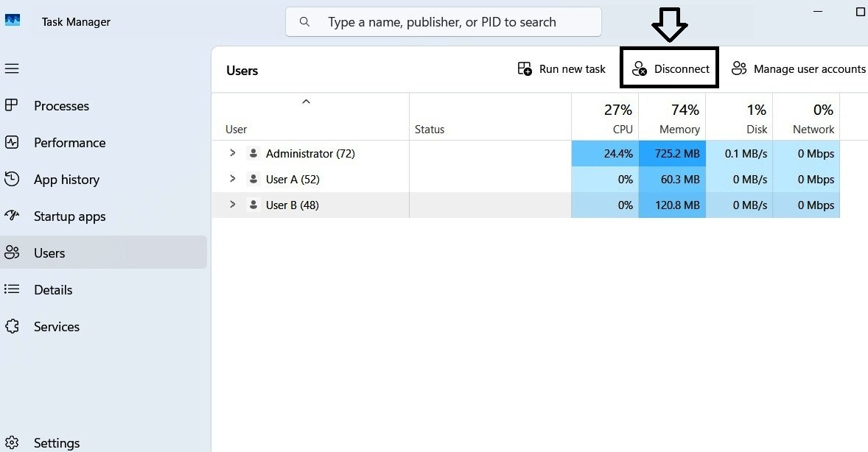
Task: Sort by the Status column header
Action: point(491,116)
